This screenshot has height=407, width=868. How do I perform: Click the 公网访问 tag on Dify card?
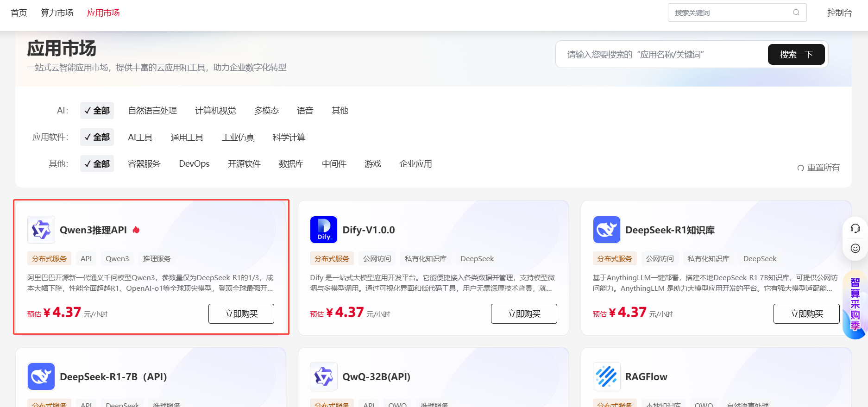tap(377, 259)
